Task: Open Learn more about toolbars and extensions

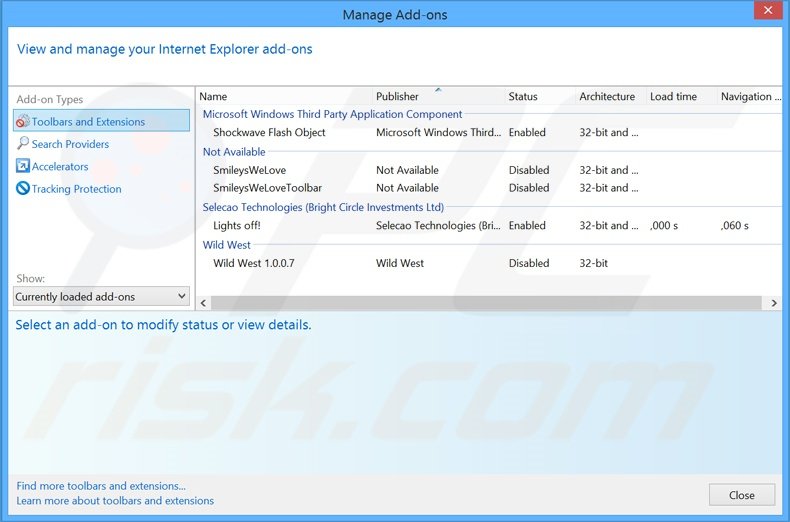Action: click(115, 501)
